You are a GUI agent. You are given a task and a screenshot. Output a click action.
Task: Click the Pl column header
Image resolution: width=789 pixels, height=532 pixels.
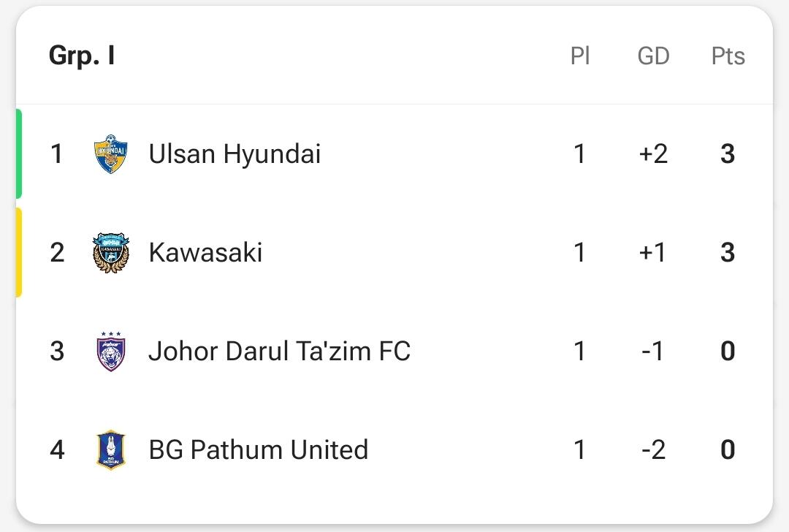(x=579, y=56)
